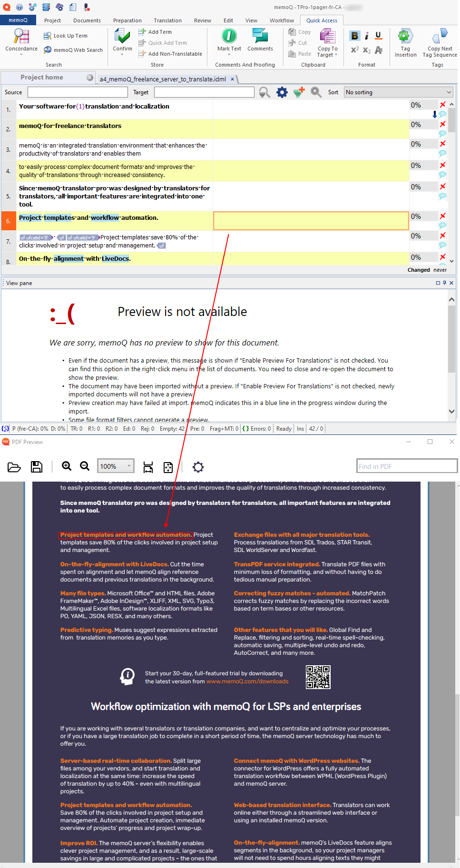Expand the 100% zoom level dropdown
The image size is (460, 868).
click(116, 466)
